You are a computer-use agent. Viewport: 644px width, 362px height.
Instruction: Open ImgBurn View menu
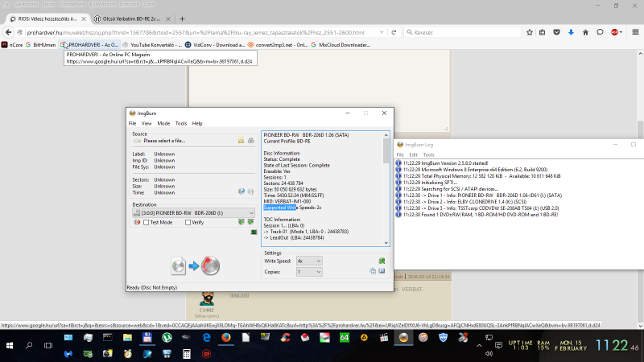click(147, 123)
